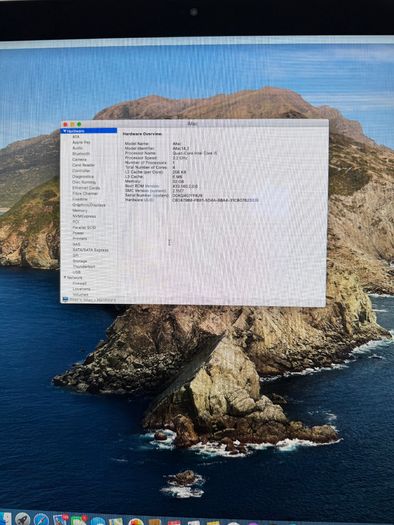394x525 pixels.
Task: Select Storage in the sidebar
Action: click(80, 261)
